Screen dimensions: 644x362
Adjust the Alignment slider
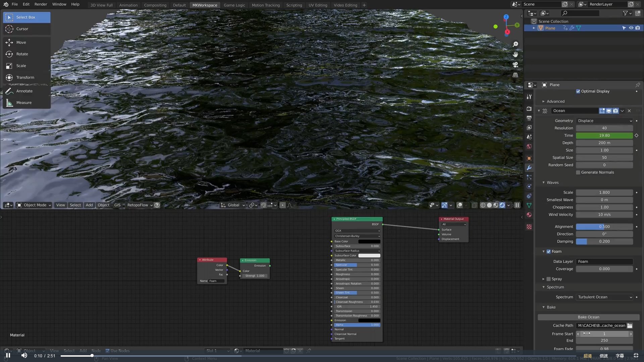[604, 227]
